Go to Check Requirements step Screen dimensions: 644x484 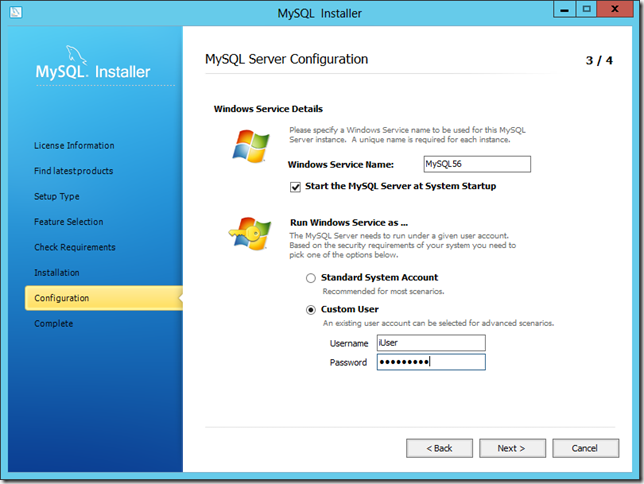[75, 247]
